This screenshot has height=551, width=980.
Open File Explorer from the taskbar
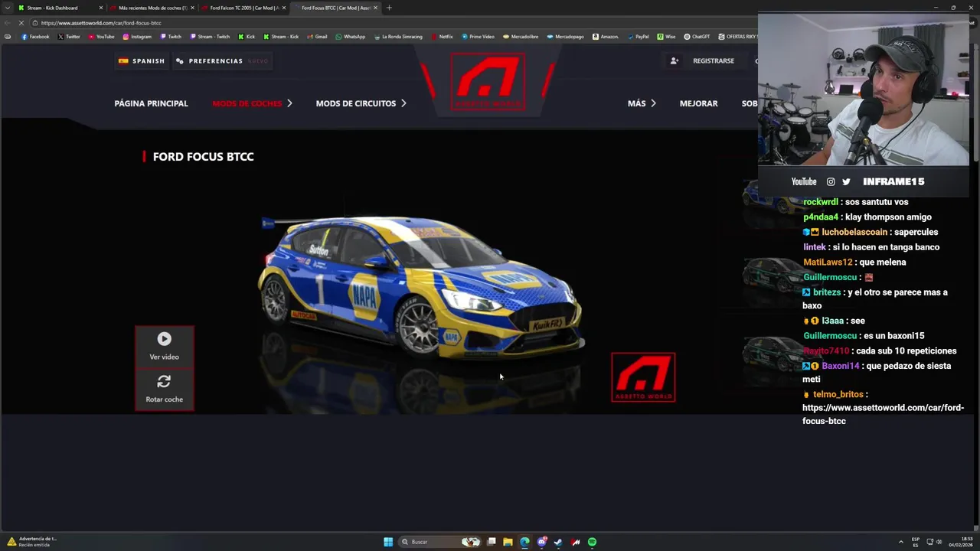508,542
